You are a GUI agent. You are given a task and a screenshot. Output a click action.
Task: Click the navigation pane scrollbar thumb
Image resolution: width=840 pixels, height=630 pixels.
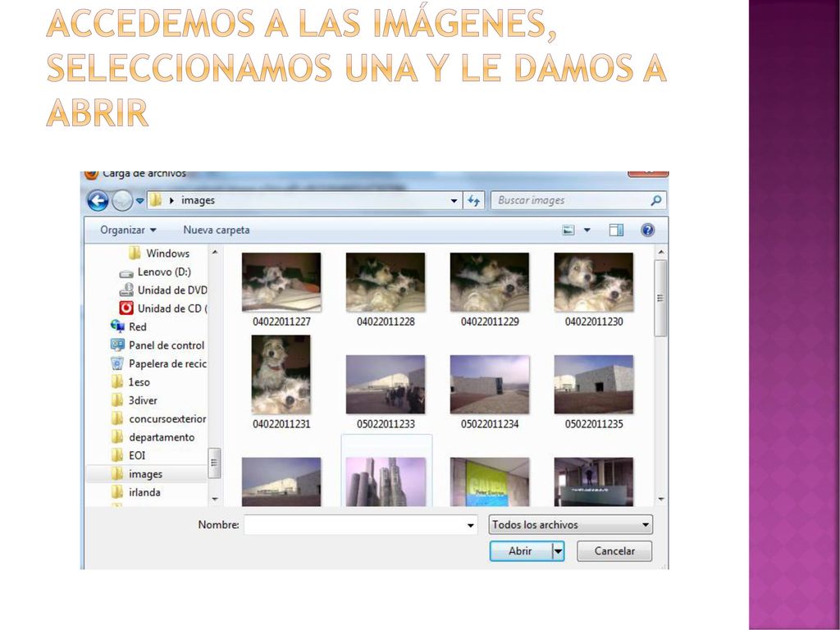(214, 463)
